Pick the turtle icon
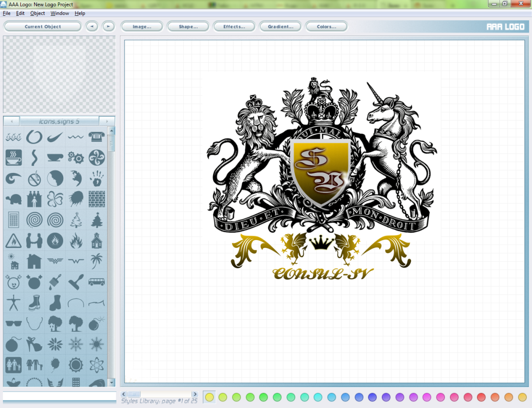532x408 pixels. pos(14,200)
